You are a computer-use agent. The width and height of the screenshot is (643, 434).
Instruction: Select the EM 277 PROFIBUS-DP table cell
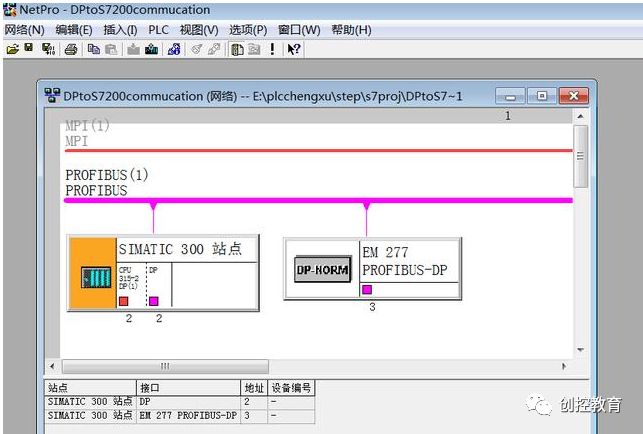188,416
